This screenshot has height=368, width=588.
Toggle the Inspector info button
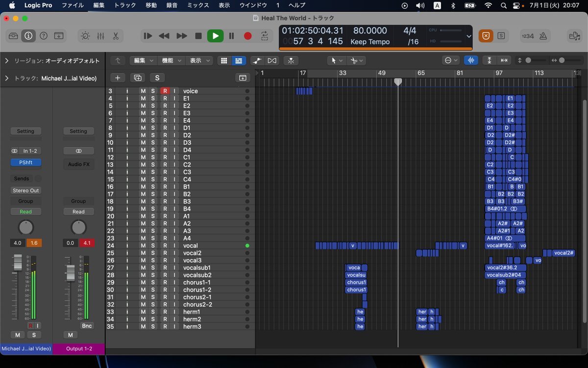tap(28, 36)
